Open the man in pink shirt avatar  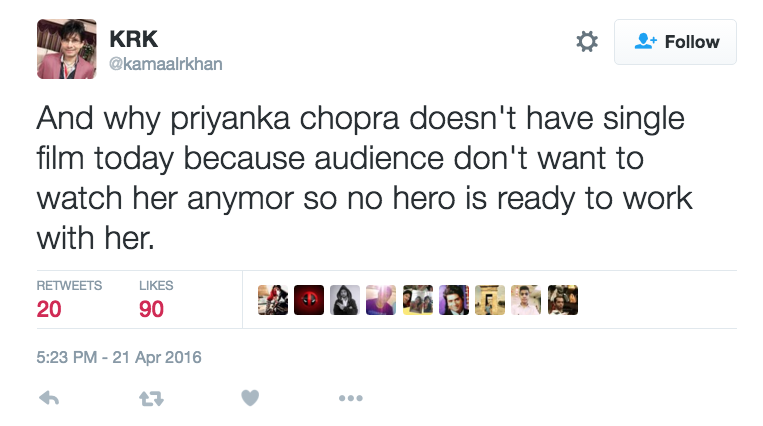(526, 300)
